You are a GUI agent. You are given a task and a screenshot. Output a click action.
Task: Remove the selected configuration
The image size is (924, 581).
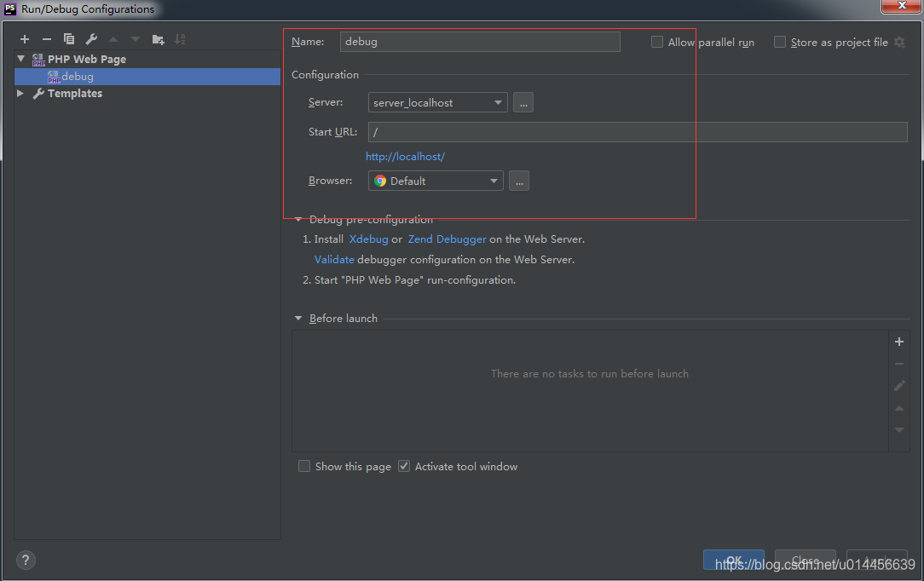(47, 38)
